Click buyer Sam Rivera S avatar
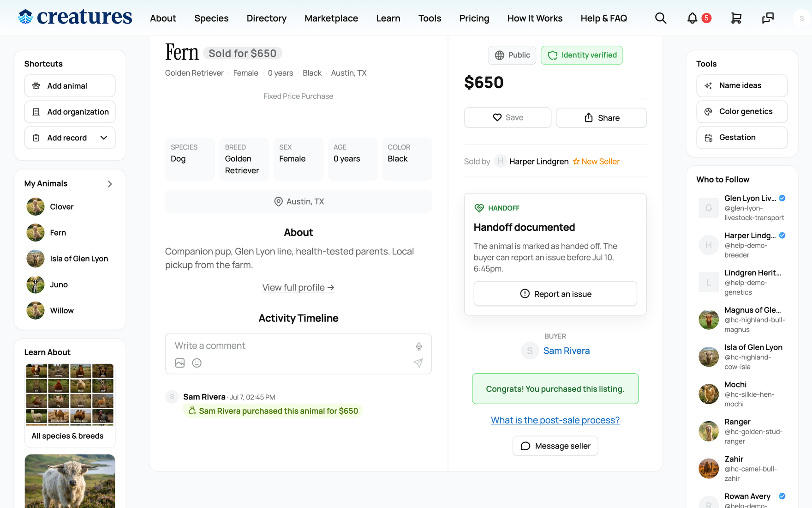Image resolution: width=812 pixels, height=508 pixels. click(530, 351)
